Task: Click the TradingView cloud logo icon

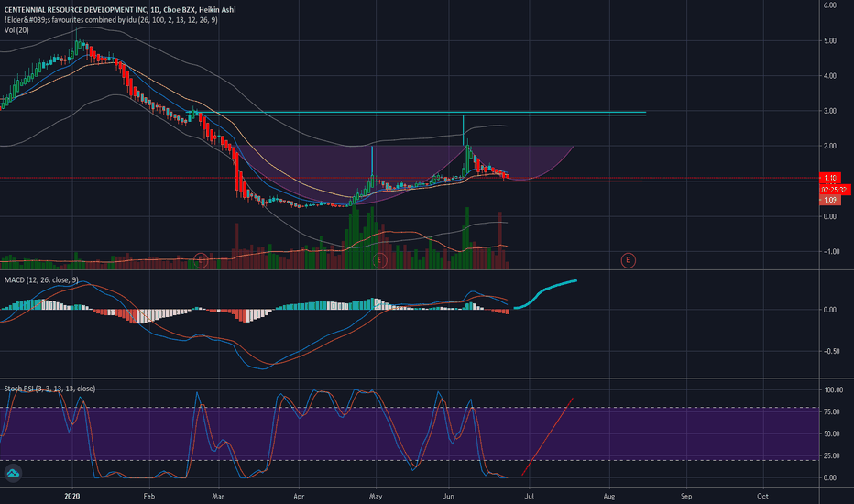Action: [x=13, y=473]
